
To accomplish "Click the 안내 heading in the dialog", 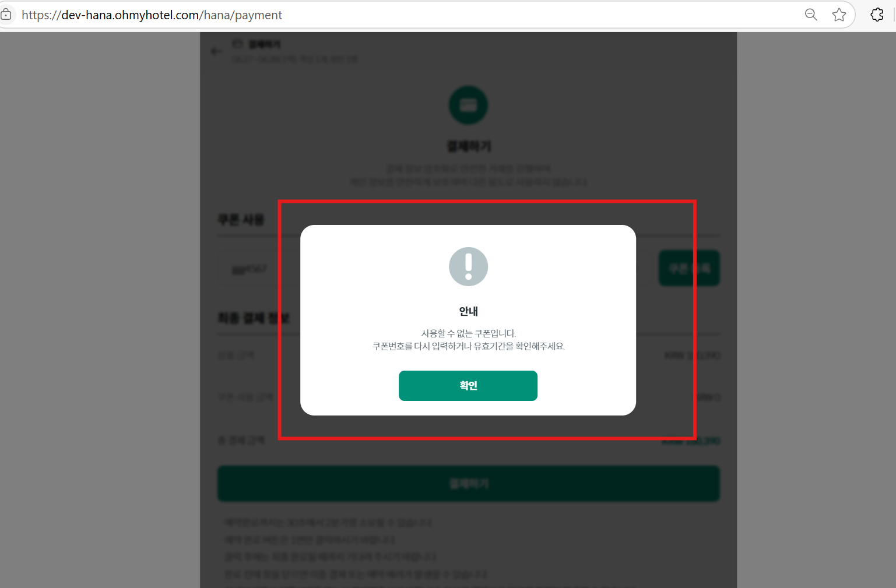I will tap(468, 311).
